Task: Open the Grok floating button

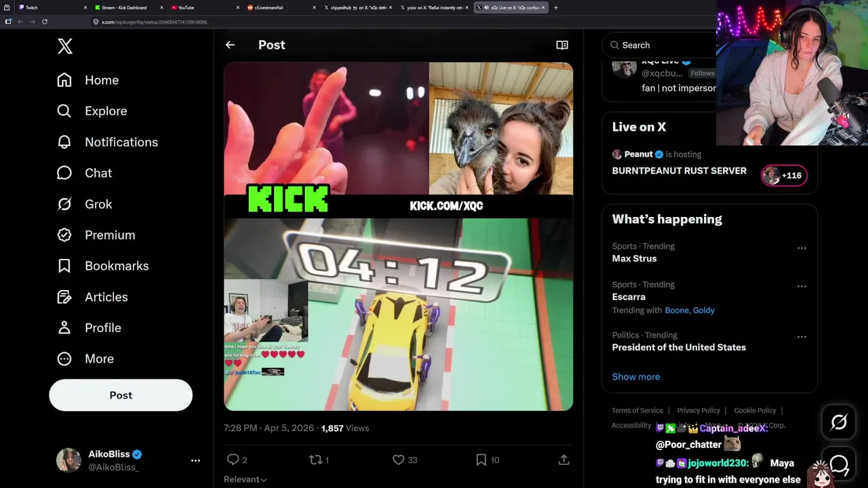Action: click(x=839, y=422)
